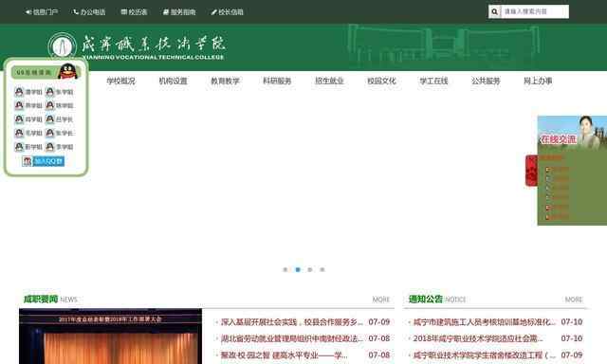Click the 咸职要闻 section heading
Viewport: 607px width, 364px height.
click(41, 299)
